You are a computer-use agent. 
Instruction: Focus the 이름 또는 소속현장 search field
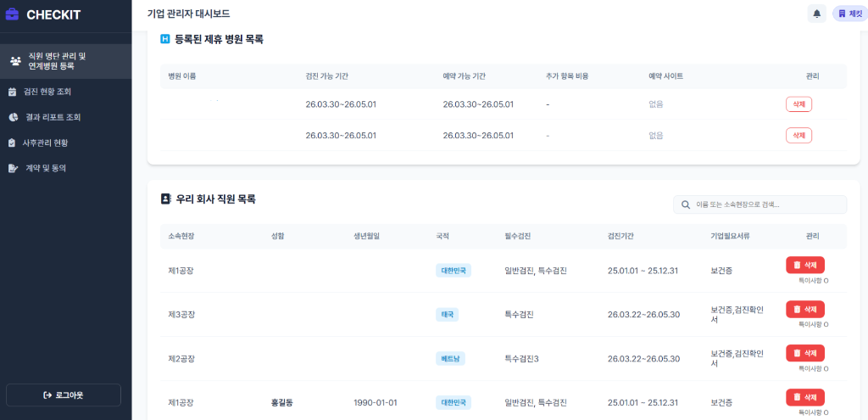coord(767,204)
